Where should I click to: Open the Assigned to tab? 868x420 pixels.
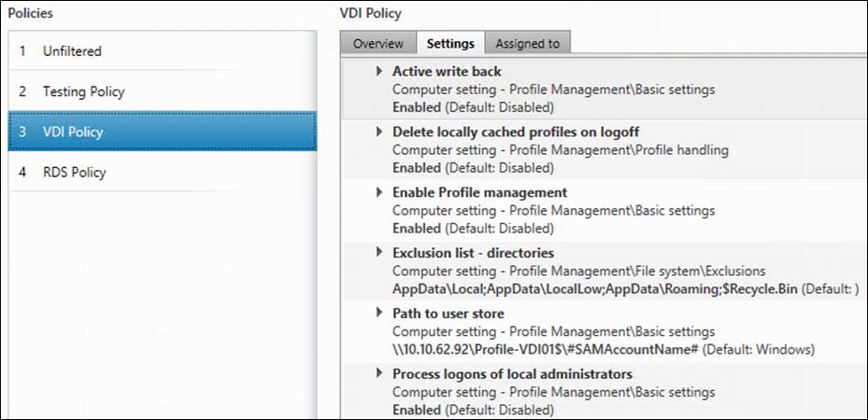click(527, 43)
